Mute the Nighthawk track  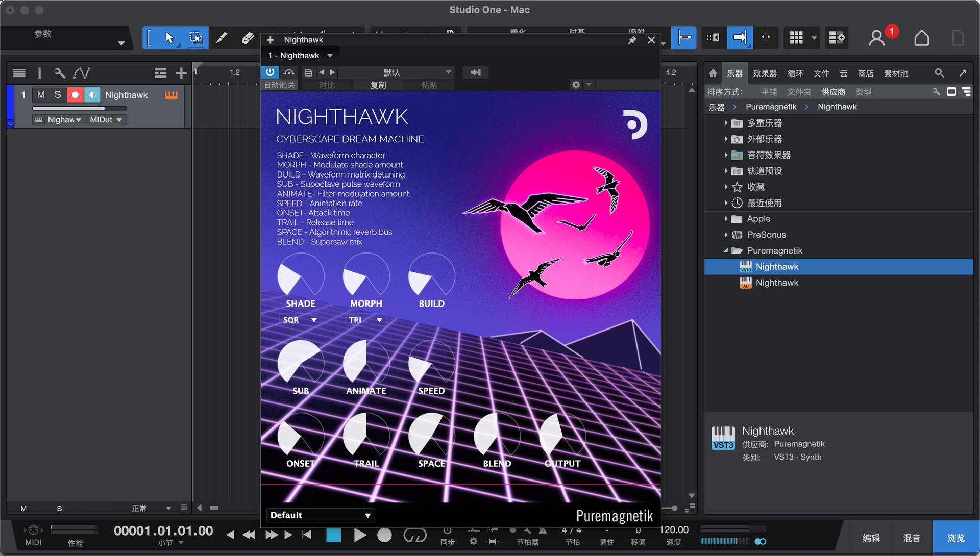(x=41, y=95)
